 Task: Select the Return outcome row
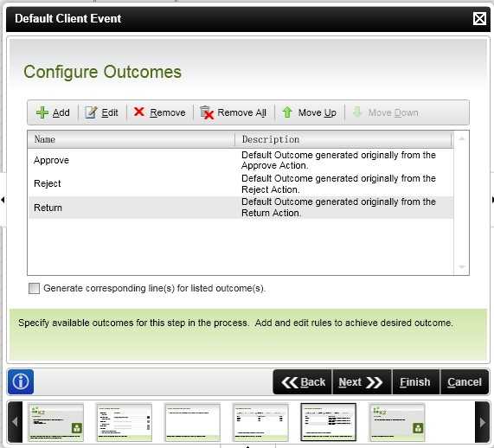coord(241,208)
